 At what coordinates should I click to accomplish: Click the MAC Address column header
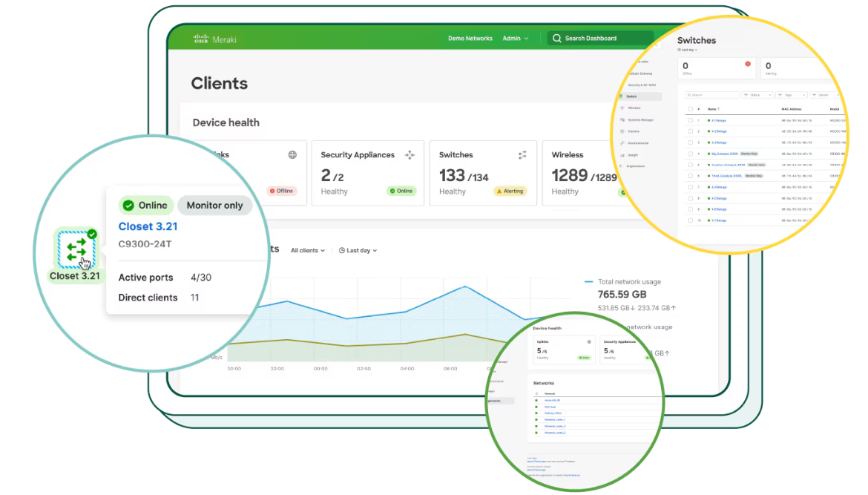(x=791, y=109)
